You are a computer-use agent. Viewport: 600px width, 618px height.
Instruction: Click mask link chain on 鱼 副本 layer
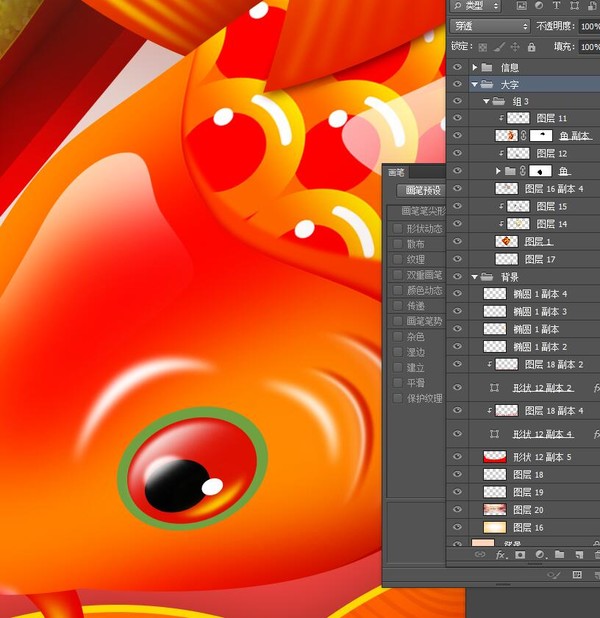523,136
